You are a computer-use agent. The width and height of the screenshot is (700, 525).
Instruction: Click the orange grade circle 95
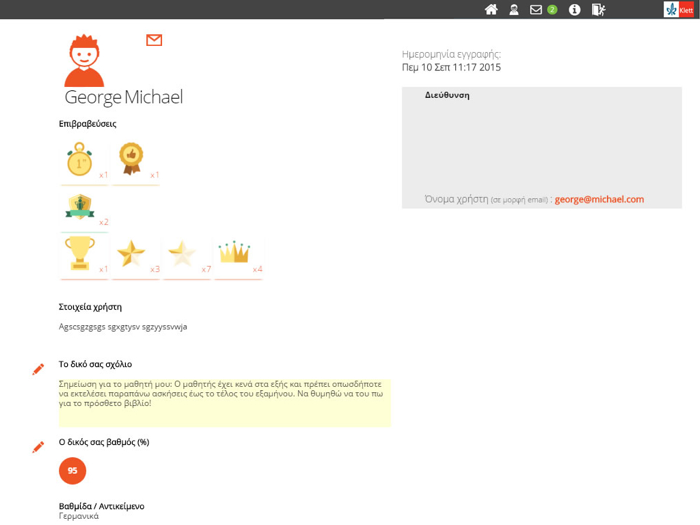point(72,471)
